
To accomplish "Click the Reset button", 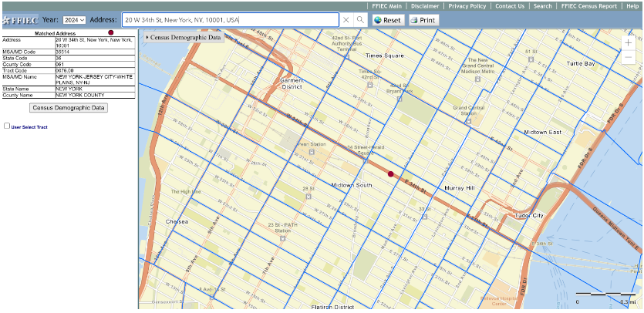I will (388, 20).
